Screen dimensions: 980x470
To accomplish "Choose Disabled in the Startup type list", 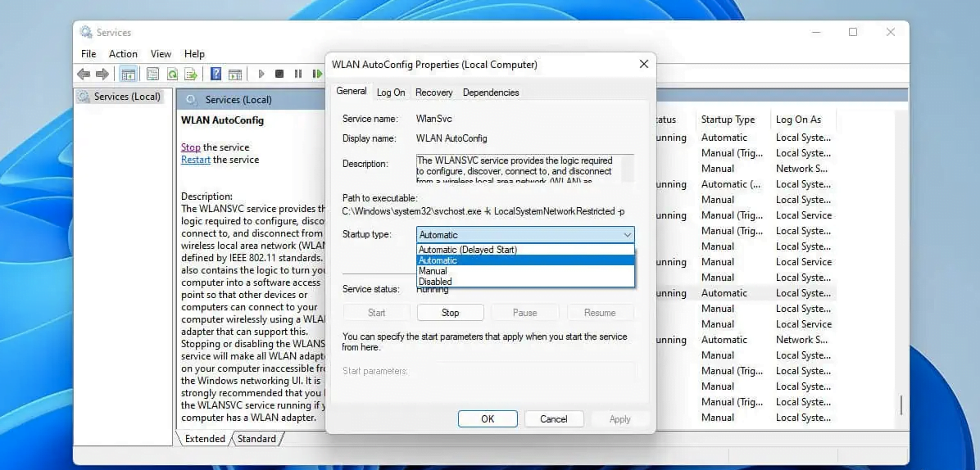I will [435, 282].
